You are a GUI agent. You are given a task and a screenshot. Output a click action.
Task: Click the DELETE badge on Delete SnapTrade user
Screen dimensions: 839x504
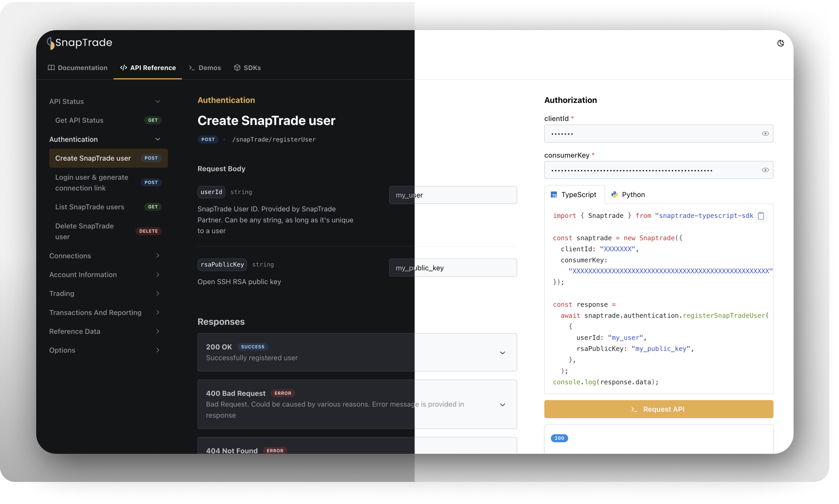[x=148, y=231]
